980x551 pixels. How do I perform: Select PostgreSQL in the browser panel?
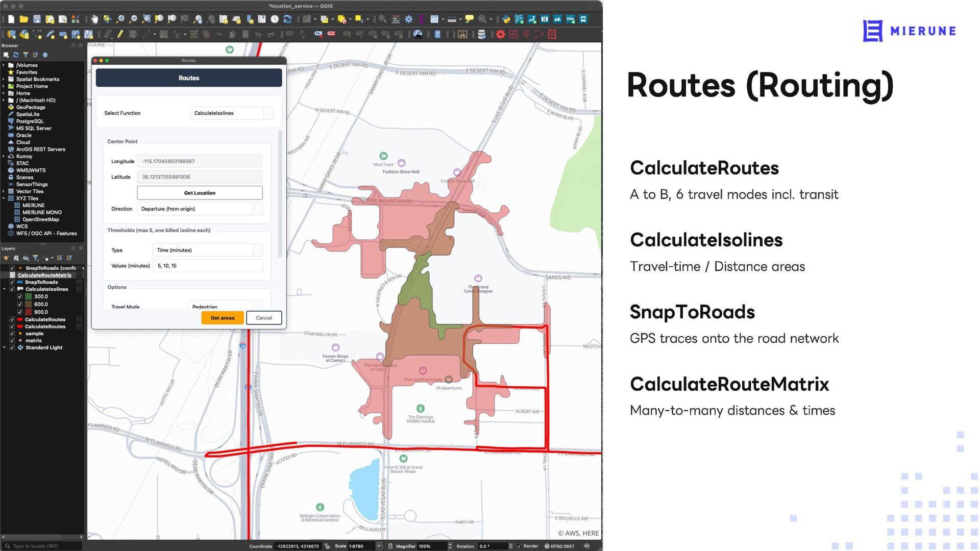30,121
